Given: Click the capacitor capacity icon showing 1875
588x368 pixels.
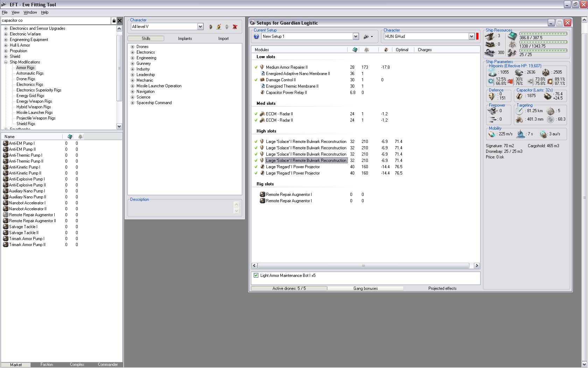Looking at the screenshot, I should point(520,96).
